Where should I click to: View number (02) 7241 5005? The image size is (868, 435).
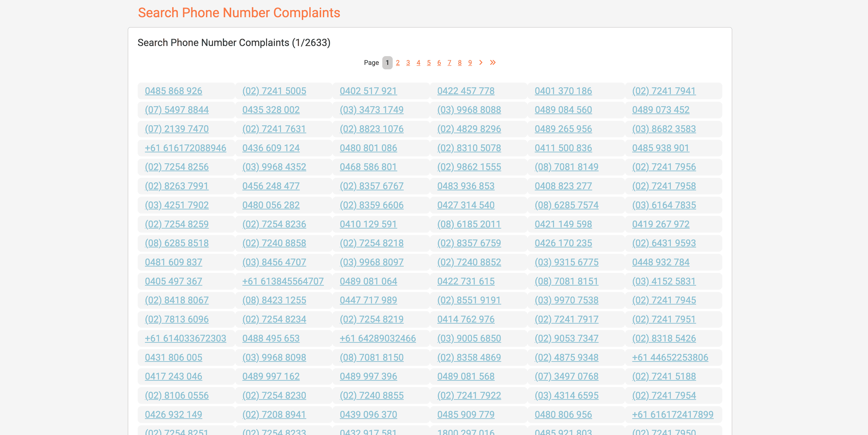point(274,91)
